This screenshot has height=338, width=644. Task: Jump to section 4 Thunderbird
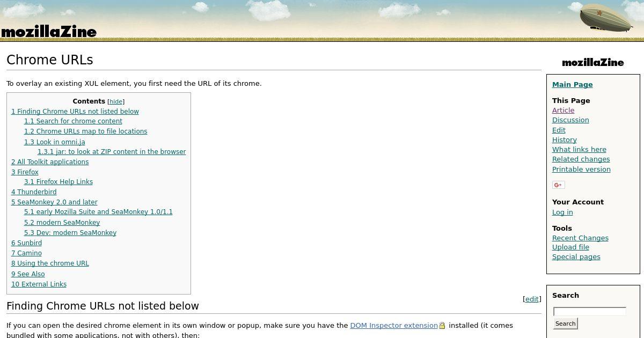(34, 192)
